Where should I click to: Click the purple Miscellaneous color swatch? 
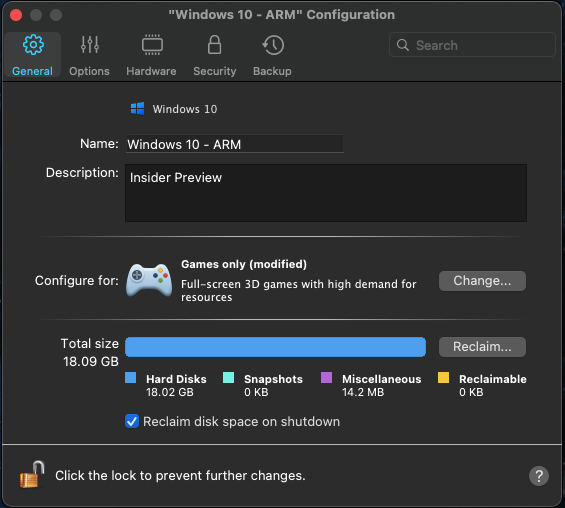(326, 378)
